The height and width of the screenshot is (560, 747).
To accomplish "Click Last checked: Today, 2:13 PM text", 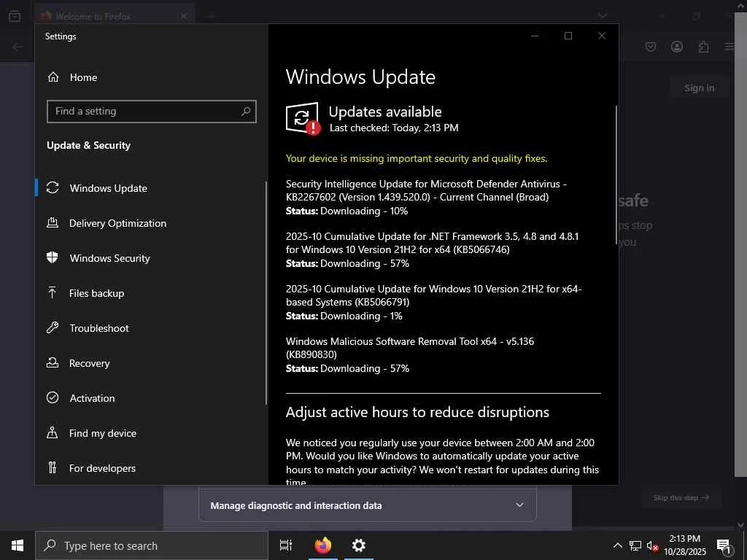I will click(x=394, y=128).
